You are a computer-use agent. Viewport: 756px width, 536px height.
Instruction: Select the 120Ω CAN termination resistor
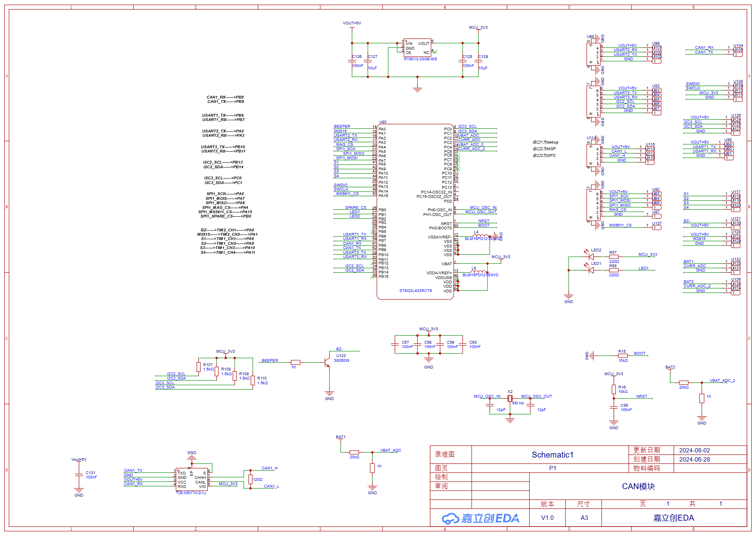[250, 479]
